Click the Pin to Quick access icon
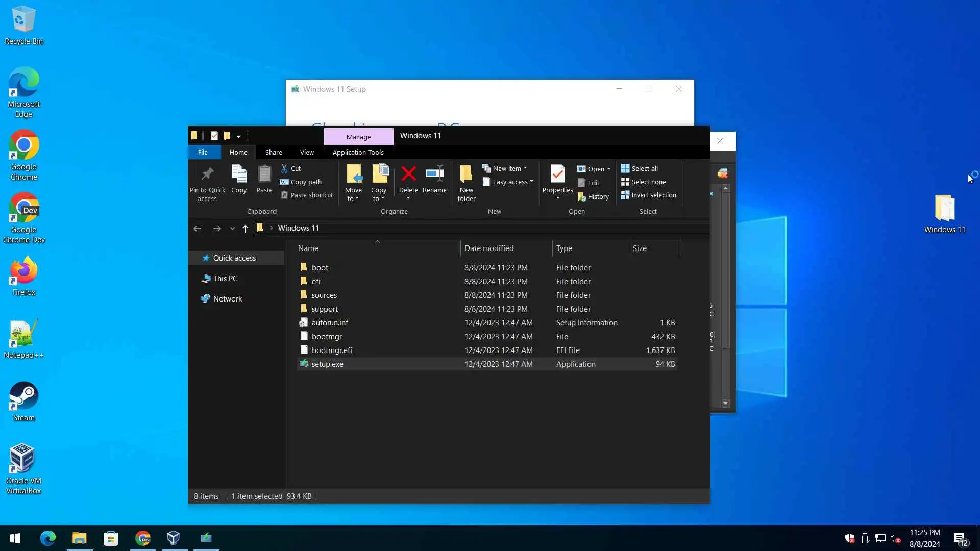This screenshot has height=551, width=980. [207, 174]
